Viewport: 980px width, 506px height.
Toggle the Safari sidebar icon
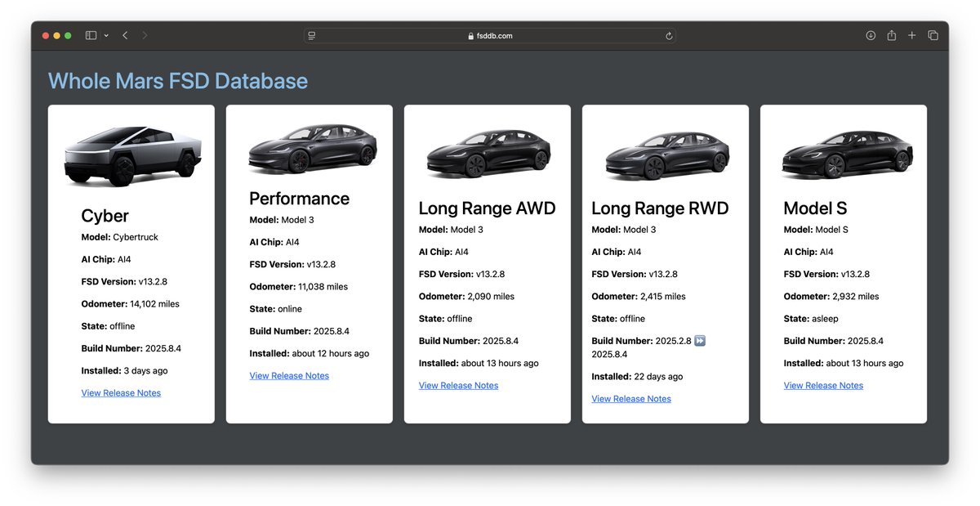point(91,36)
